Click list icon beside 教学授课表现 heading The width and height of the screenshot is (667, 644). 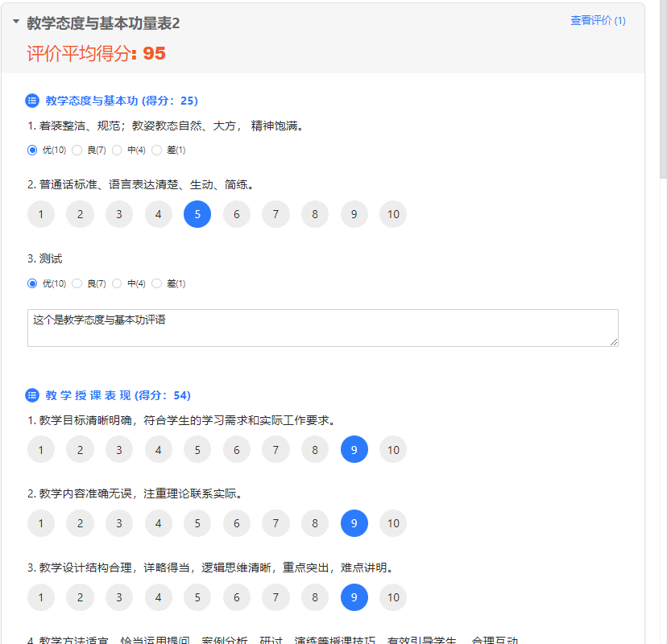coord(32,395)
